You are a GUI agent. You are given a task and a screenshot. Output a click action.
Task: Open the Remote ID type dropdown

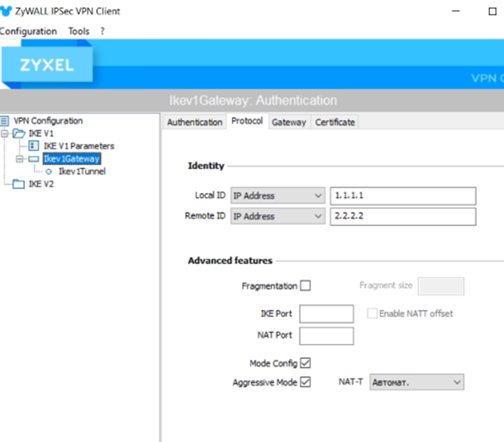tap(278, 216)
